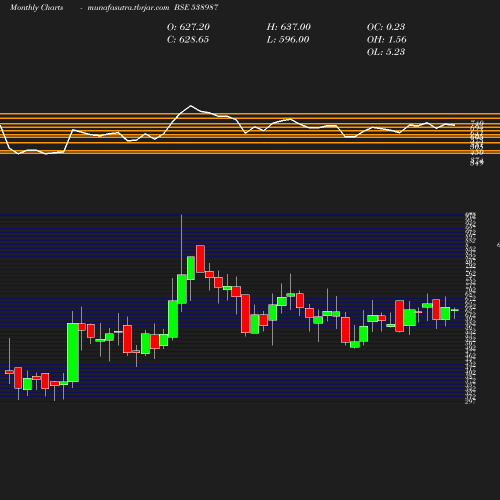Click the "munafasutra.tbrjar.com" site label
Viewport: 500px width, 500px height.
pos(128,8)
